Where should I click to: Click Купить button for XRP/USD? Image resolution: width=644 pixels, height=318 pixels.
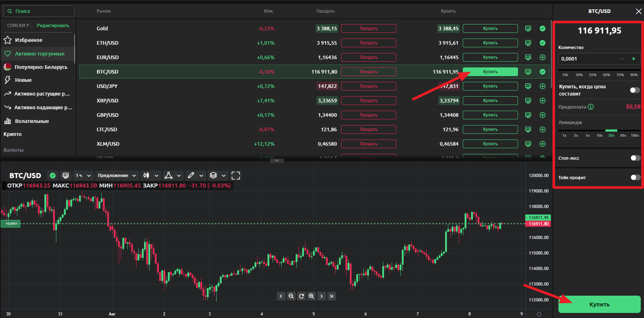click(490, 101)
